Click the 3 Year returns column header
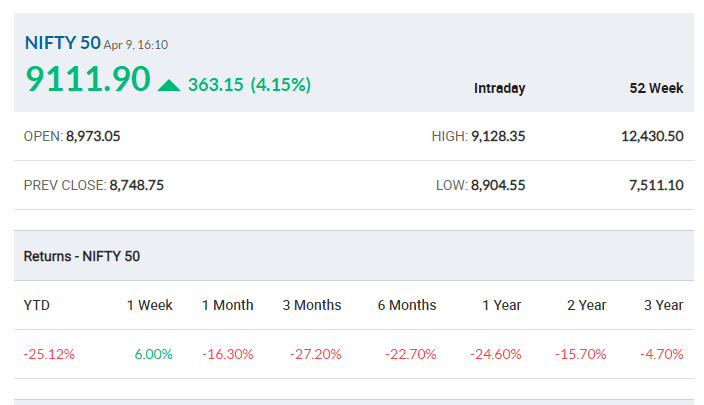The image size is (704, 405). click(664, 305)
